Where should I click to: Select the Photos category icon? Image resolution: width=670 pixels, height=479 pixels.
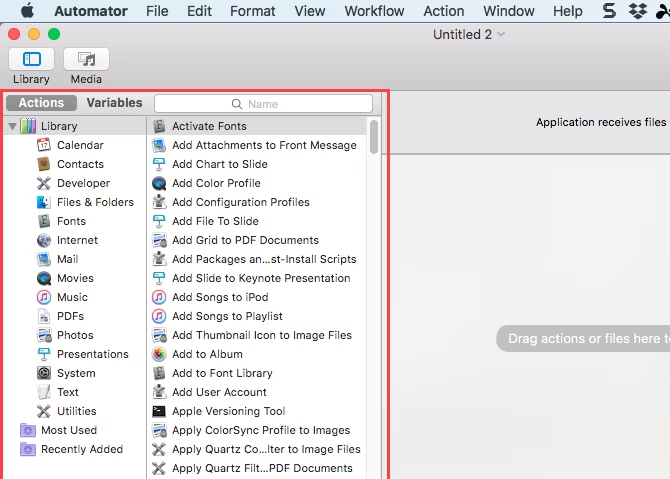click(x=44, y=335)
